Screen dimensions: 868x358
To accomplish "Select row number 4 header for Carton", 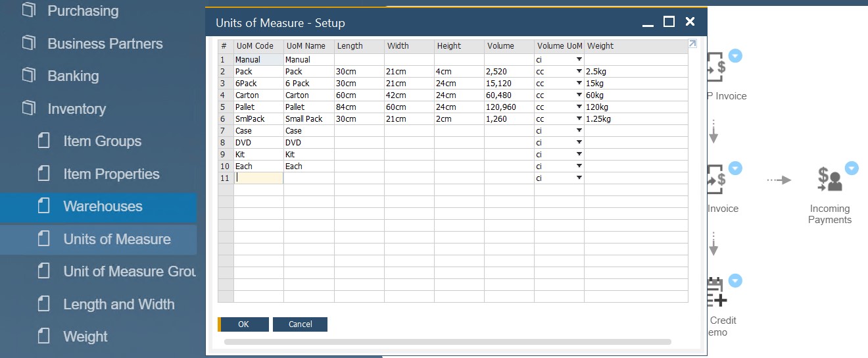I will click(x=226, y=95).
